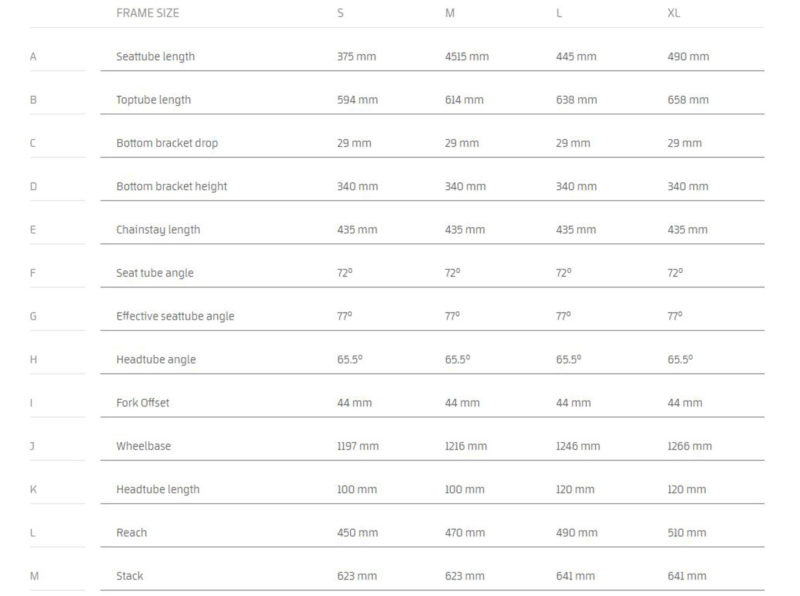Click the Headtube length row label
Screen dimensions: 800x596
tap(158, 489)
